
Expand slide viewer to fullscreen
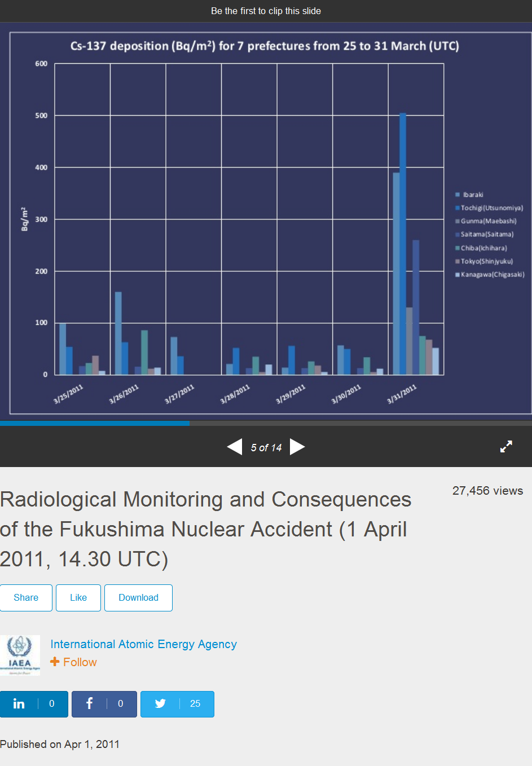(506, 447)
